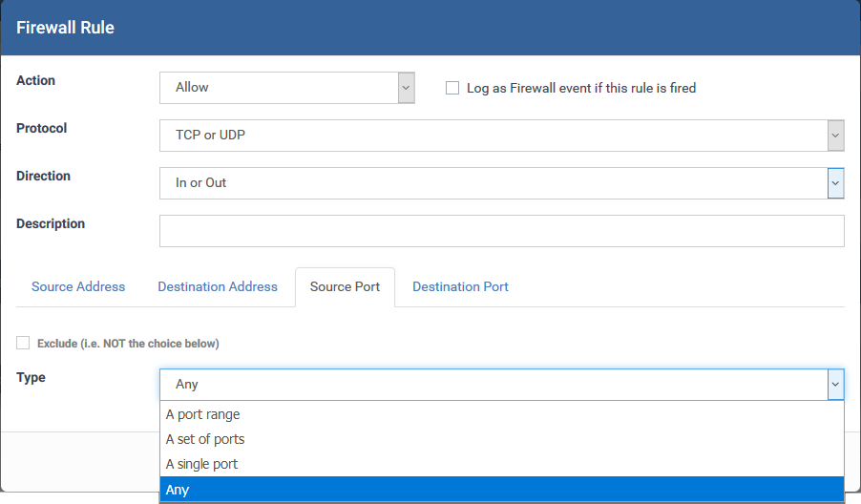Expand the Protocol dropdown arrow
The image size is (861, 504).
pos(835,136)
